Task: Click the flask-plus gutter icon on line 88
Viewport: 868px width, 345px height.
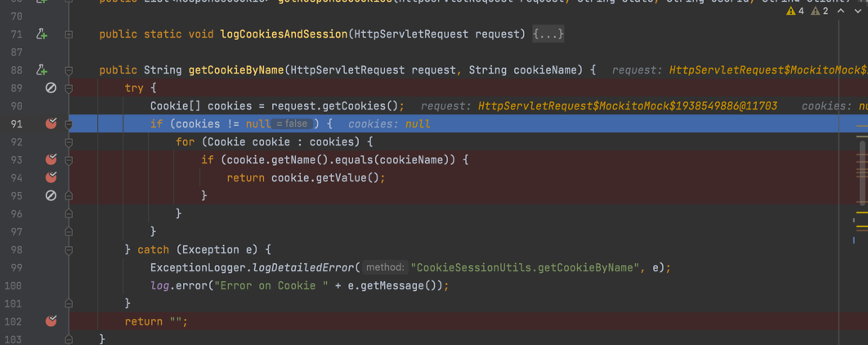Action: coord(42,70)
